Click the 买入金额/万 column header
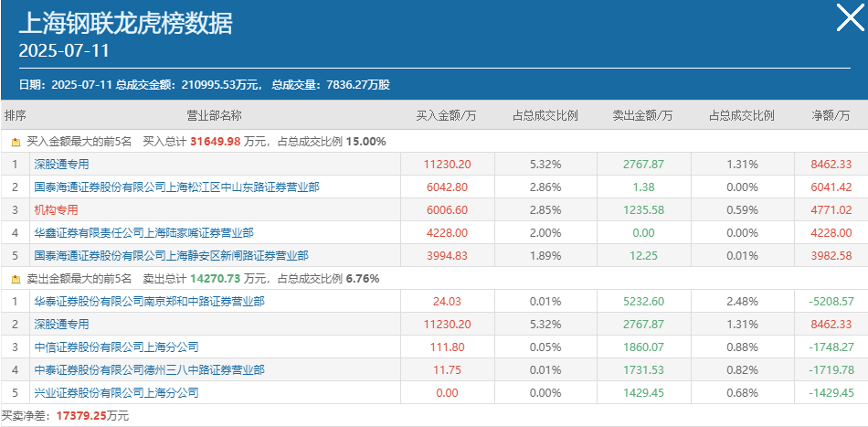Viewport: 868px width, 427px height. (x=446, y=116)
